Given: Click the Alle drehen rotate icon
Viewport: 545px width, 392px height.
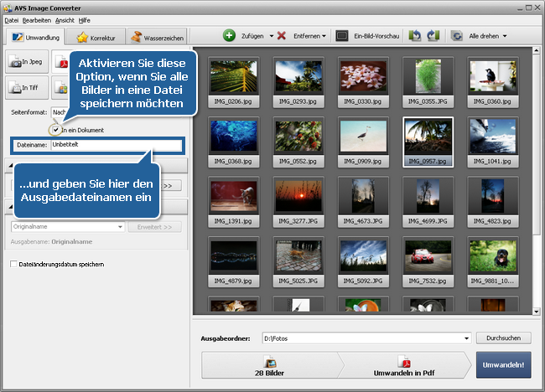Looking at the screenshot, I should (457, 36).
